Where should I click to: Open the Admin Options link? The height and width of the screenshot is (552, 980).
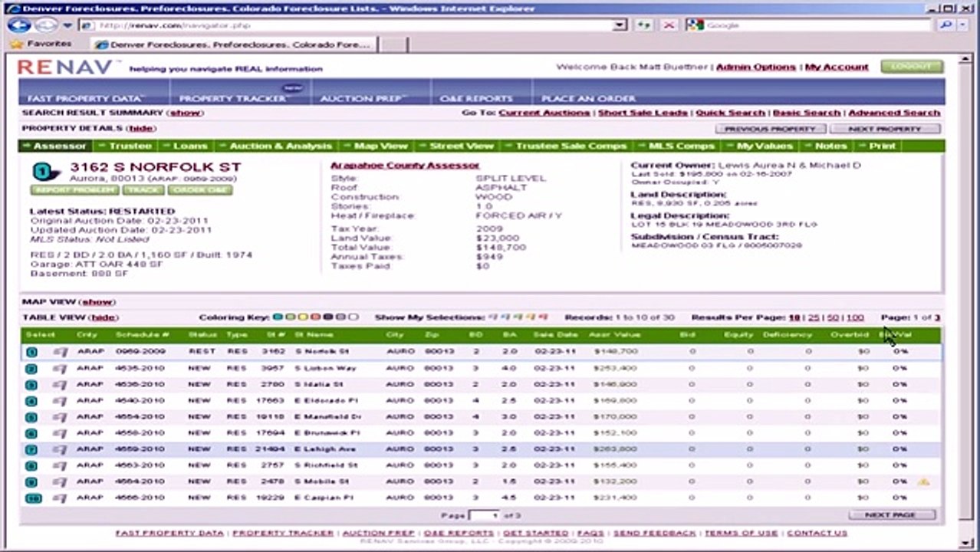coord(756,67)
